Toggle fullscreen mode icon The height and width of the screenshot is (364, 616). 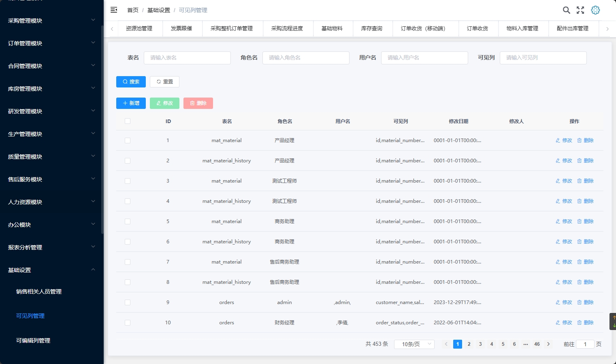pos(580,10)
